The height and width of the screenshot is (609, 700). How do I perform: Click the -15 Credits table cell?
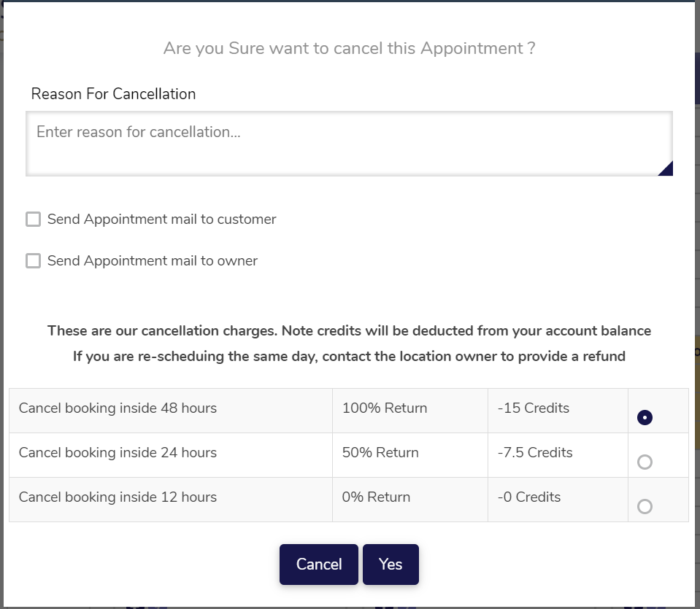[x=558, y=411]
